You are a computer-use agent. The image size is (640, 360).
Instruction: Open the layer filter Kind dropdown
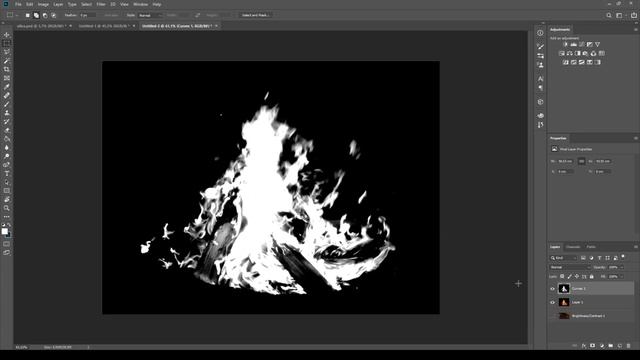563,258
